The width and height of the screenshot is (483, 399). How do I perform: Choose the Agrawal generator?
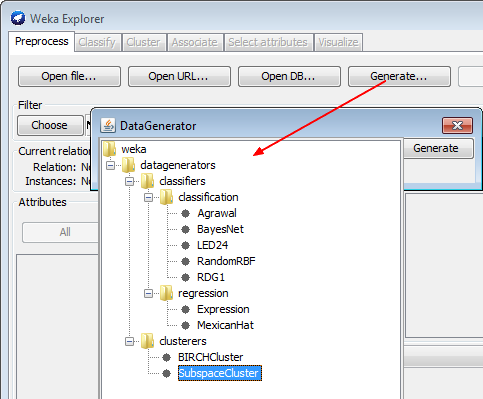click(217, 213)
